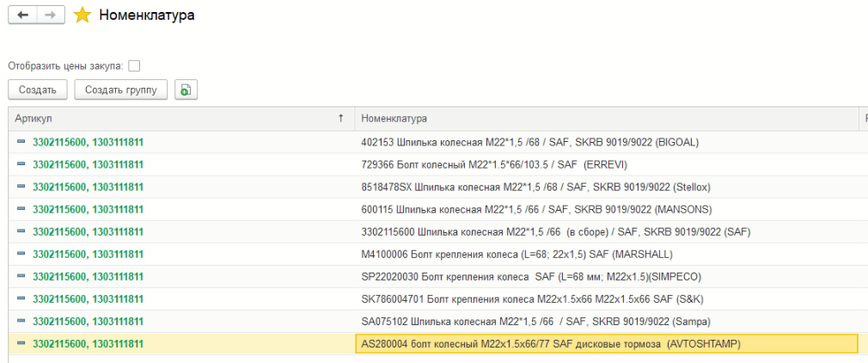Click the row icon for the Sampa item

point(21,322)
